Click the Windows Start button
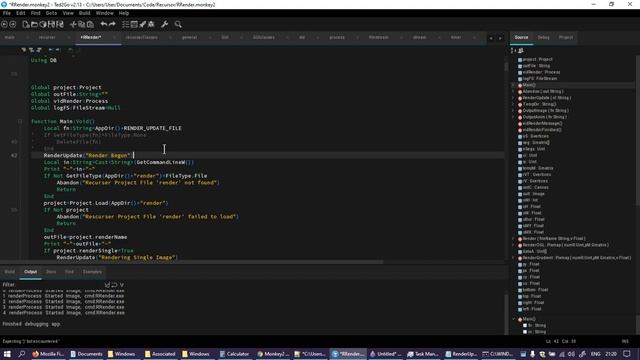Viewport: 640px width, 360px height. [x=7, y=353]
